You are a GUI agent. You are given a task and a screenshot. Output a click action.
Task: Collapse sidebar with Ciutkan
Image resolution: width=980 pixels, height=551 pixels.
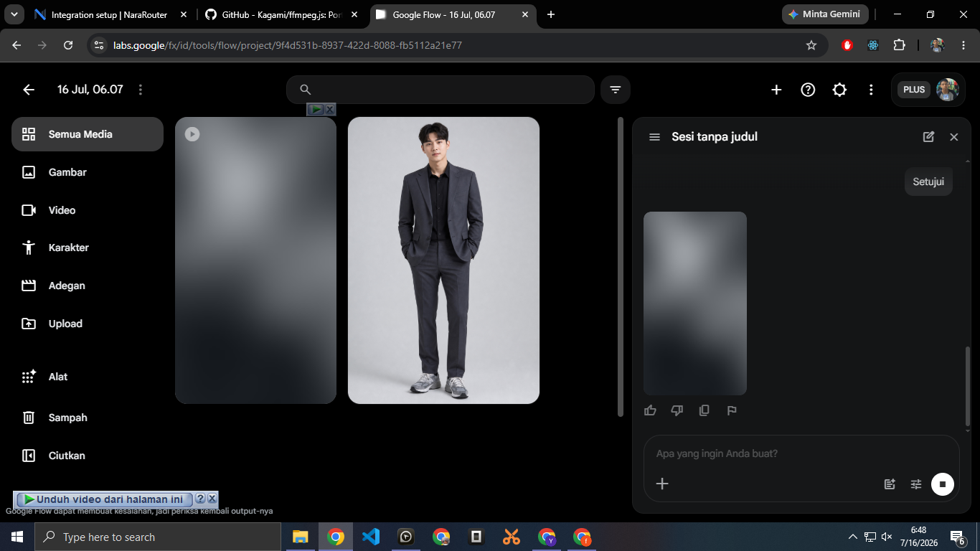[x=88, y=456]
